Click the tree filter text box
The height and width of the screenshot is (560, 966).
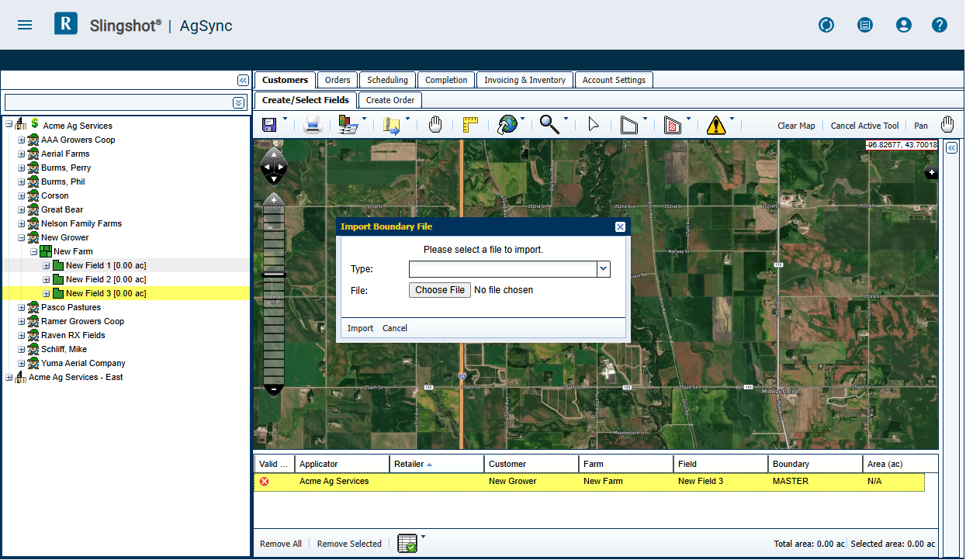pyautogui.click(x=119, y=102)
